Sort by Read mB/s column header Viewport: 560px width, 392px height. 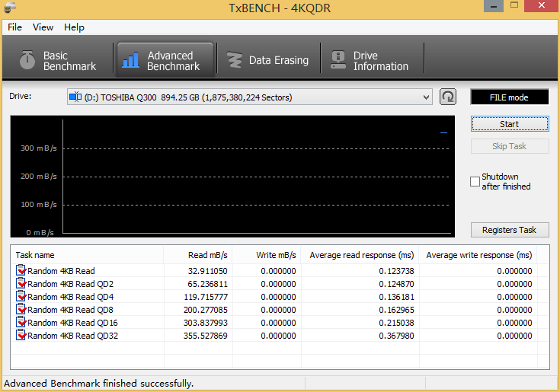(x=198, y=255)
